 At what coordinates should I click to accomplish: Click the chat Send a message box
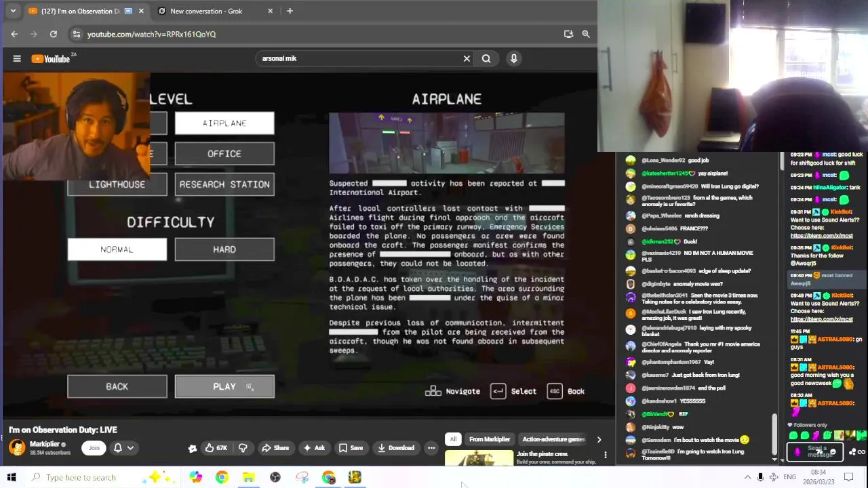click(x=814, y=451)
